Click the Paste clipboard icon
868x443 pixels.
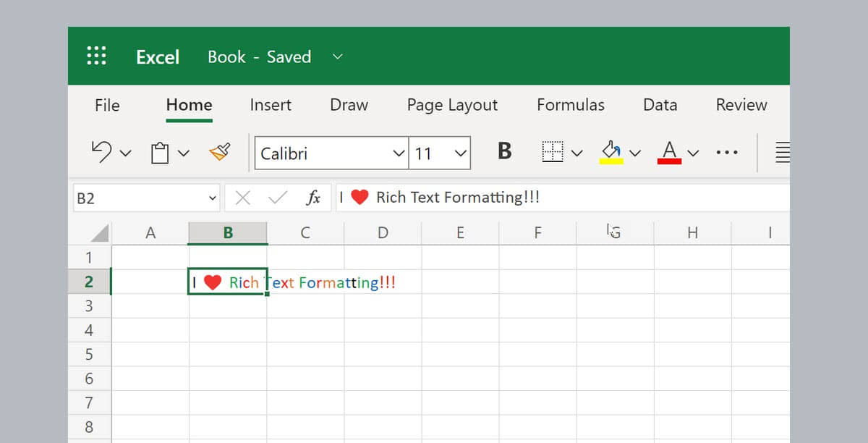tap(160, 153)
